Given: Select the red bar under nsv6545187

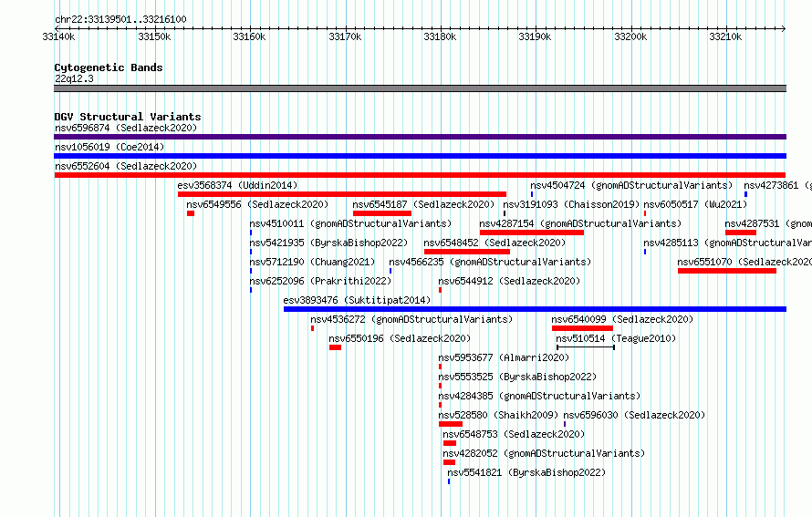Looking at the screenshot, I should 382,213.
